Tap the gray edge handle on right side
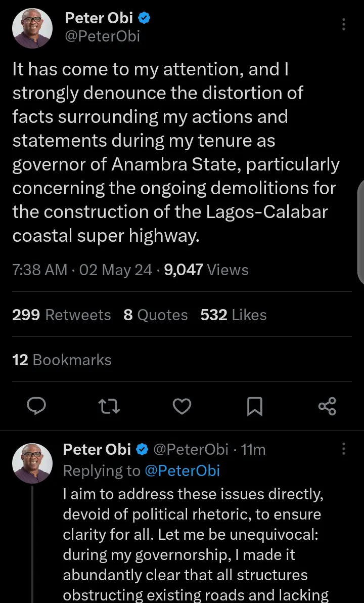364x603 pixels. click(x=360, y=233)
